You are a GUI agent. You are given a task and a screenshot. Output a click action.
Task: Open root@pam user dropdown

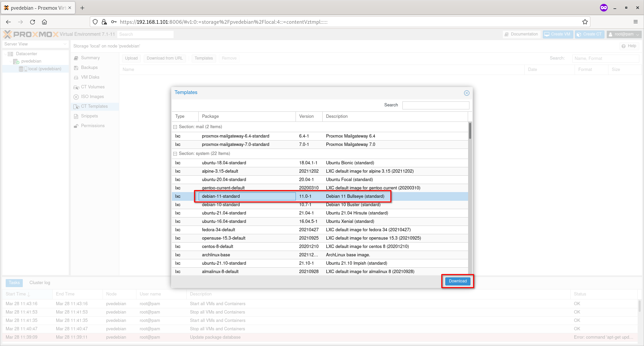tap(624, 34)
